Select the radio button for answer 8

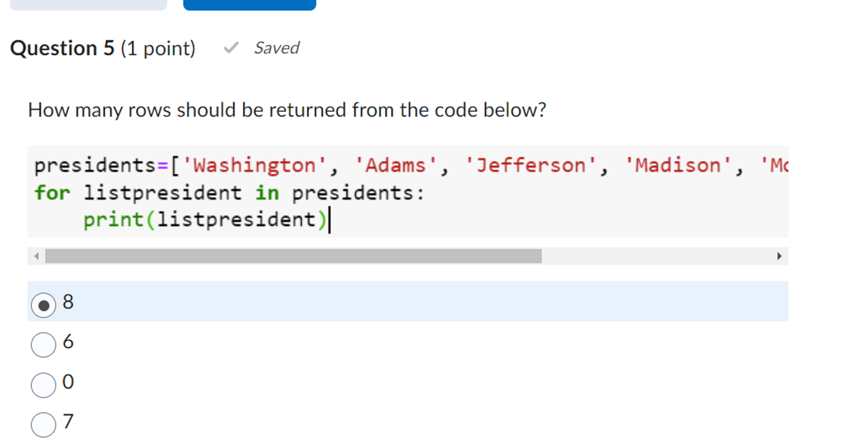43,305
